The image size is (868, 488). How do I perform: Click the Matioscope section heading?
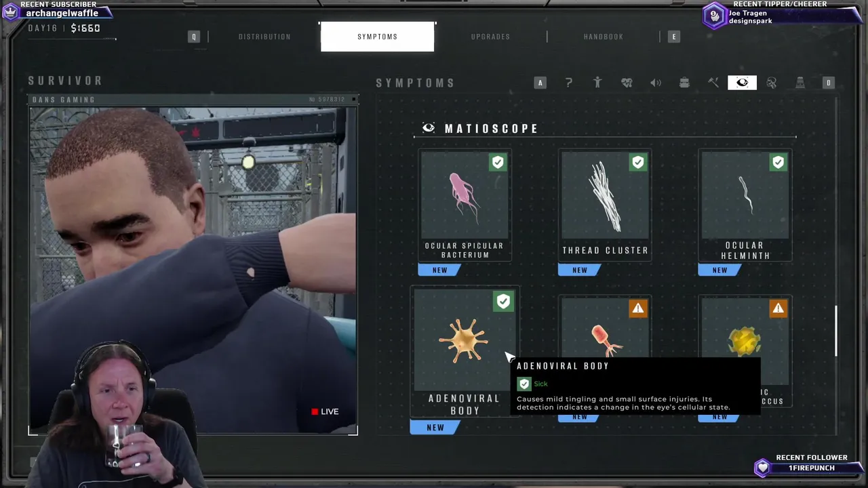pos(492,128)
